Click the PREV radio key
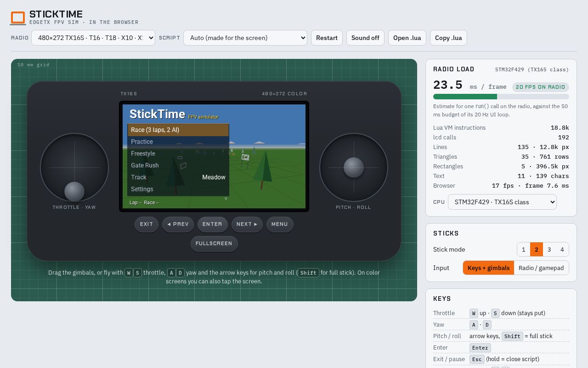588x368 pixels. (178, 224)
